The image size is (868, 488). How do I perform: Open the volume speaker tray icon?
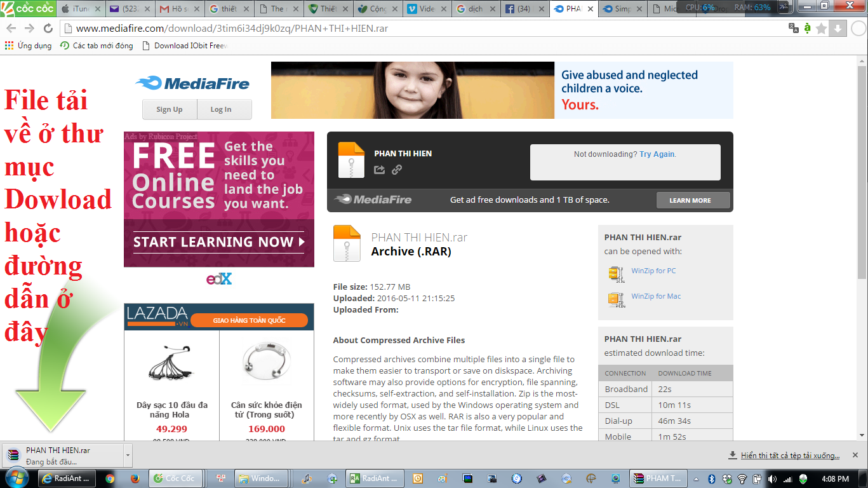click(772, 478)
